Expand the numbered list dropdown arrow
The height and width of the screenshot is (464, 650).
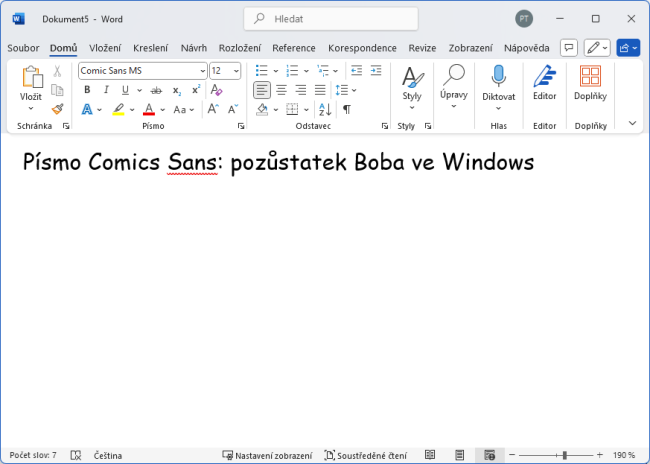click(306, 71)
